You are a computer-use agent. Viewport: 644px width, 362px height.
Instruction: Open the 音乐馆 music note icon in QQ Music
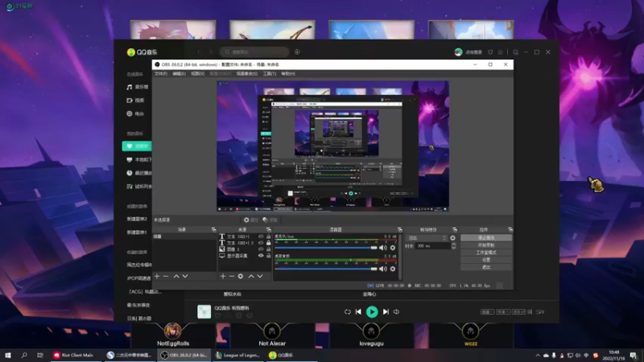[130, 87]
